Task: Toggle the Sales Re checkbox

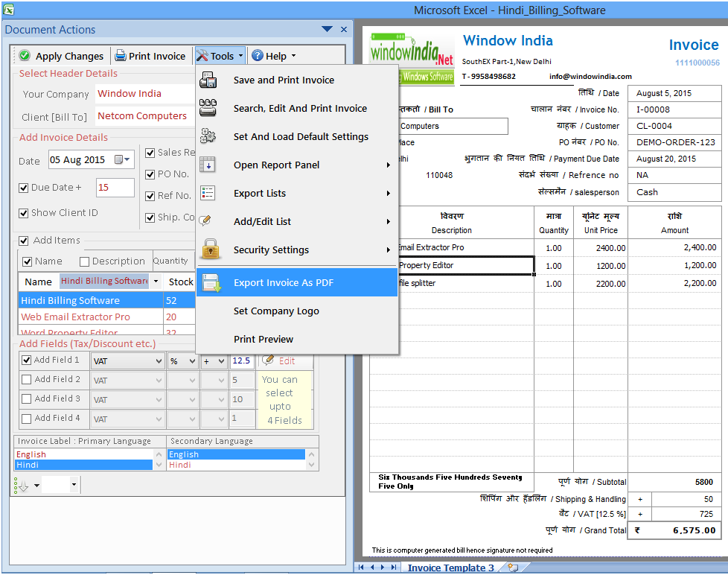Action: (150, 153)
